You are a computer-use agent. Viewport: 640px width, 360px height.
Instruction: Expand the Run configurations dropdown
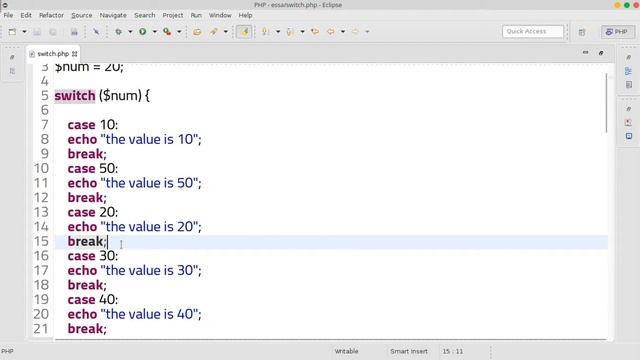pyautogui.click(x=155, y=31)
